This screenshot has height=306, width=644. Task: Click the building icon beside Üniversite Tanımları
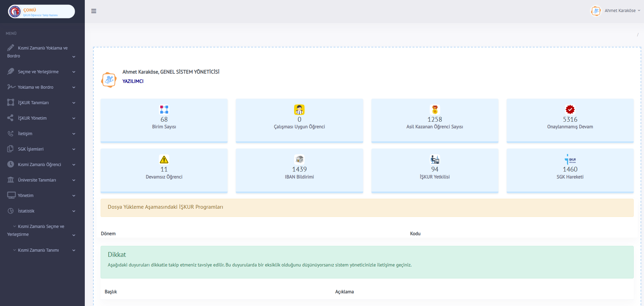11,180
